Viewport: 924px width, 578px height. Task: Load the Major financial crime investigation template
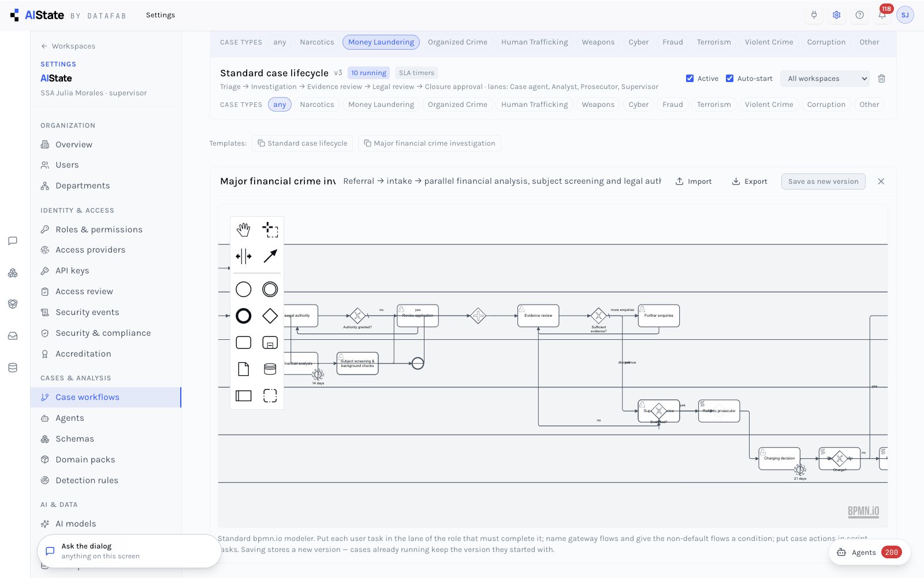(429, 143)
